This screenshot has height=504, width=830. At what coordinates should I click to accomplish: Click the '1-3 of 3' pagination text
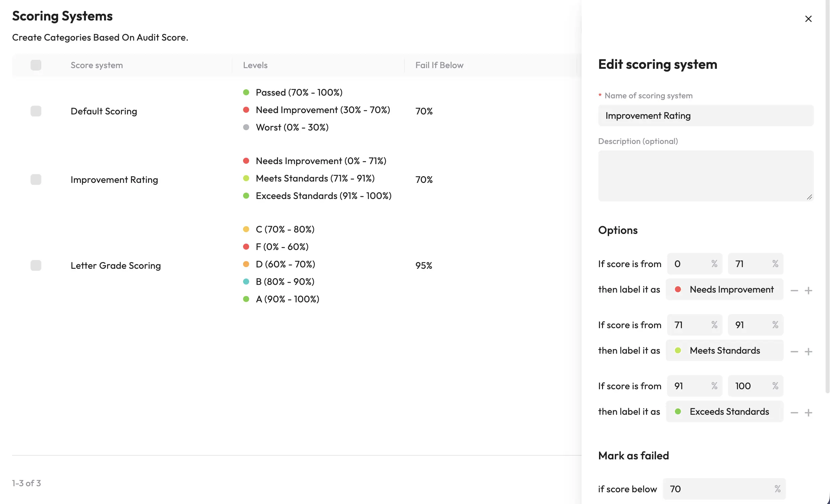point(27,483)
